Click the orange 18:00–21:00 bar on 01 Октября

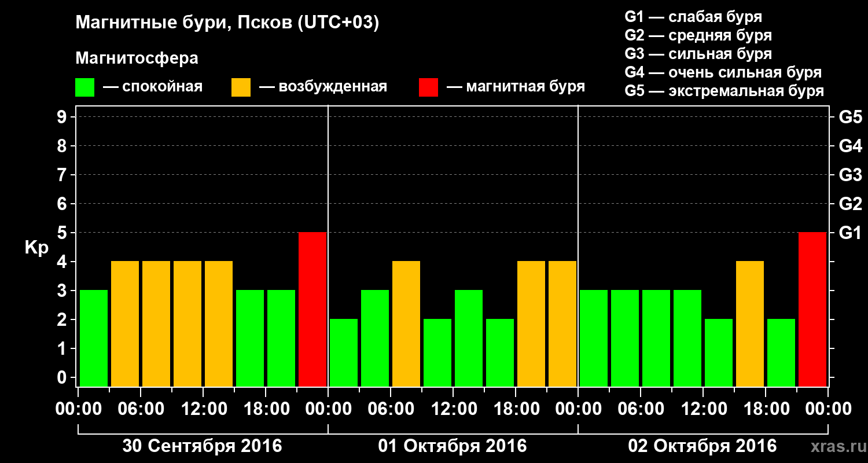tap(531, 324)
